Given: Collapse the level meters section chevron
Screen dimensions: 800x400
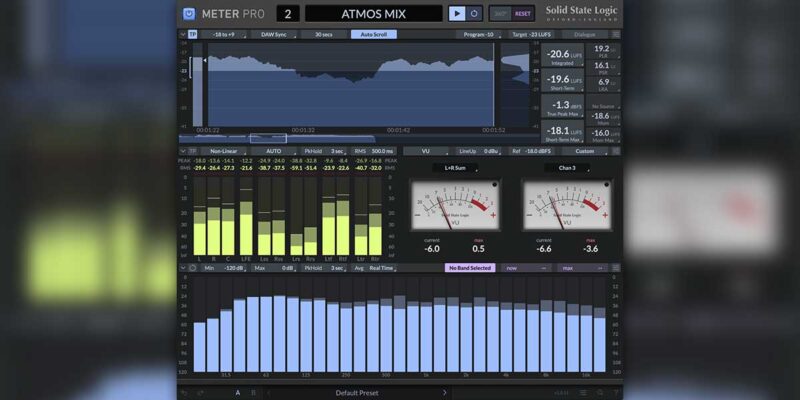Looking at the screenshot, I should click(183, 152).
